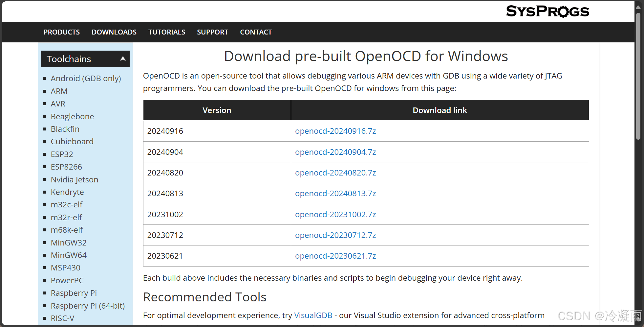Select version cell 20230712
Viewport: 644px width, 327px height.
pyautogui.click(x=217, y=235)
